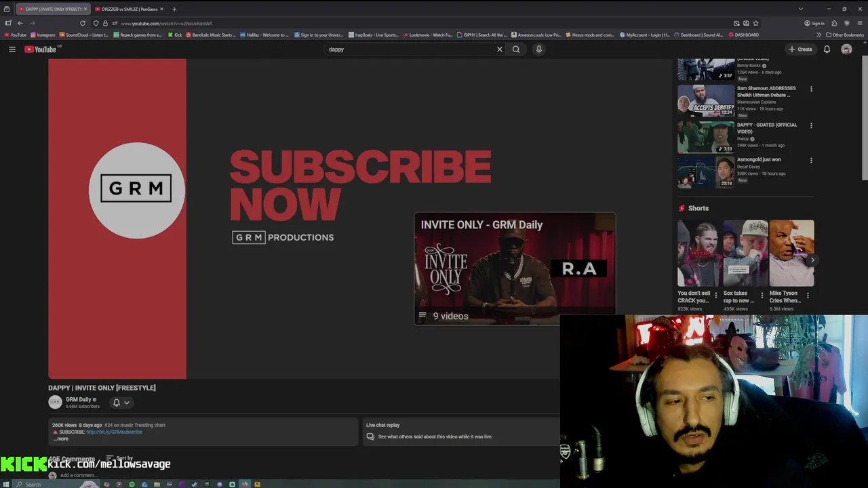868x488 pixels.
Task: Go to the YouTube home logo
Action: click(41, 49)
